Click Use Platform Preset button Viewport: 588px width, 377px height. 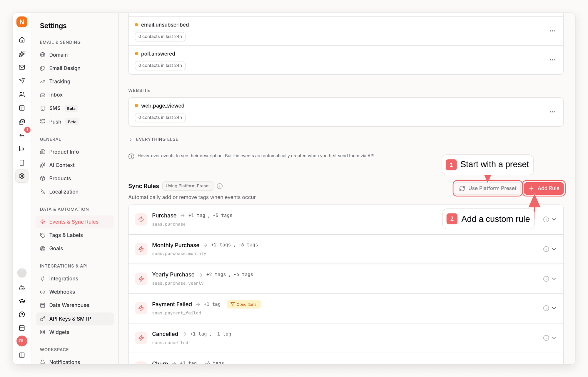(488, 188)
